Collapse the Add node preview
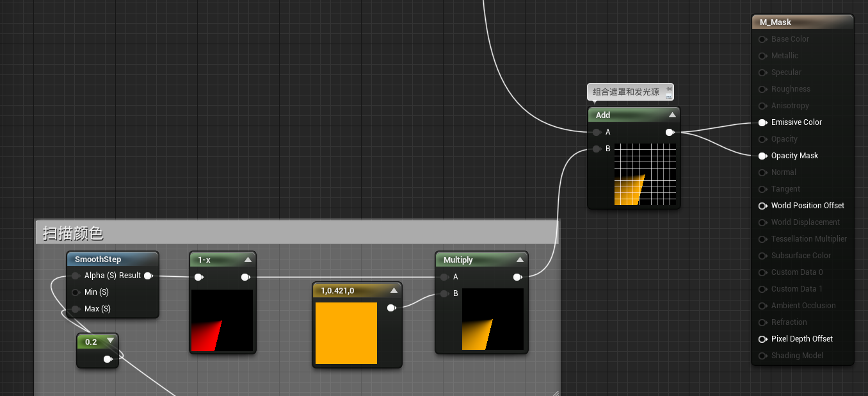Screen dimensions: 868x396 pyautogui.click(x=672, y=115)
